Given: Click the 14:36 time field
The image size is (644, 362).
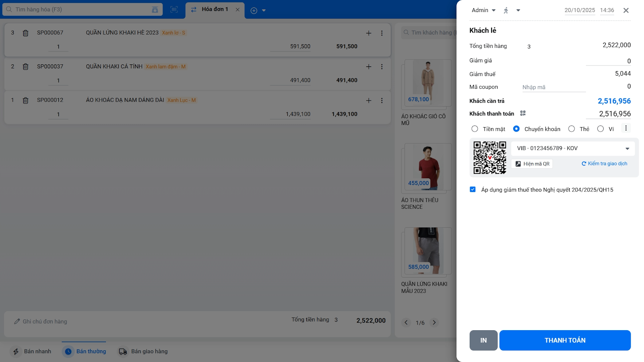Looking at the screenshot, I should (x=607, y=10).
